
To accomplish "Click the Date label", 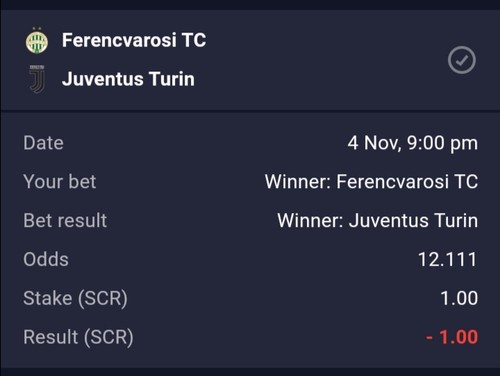I will [43, 143].
